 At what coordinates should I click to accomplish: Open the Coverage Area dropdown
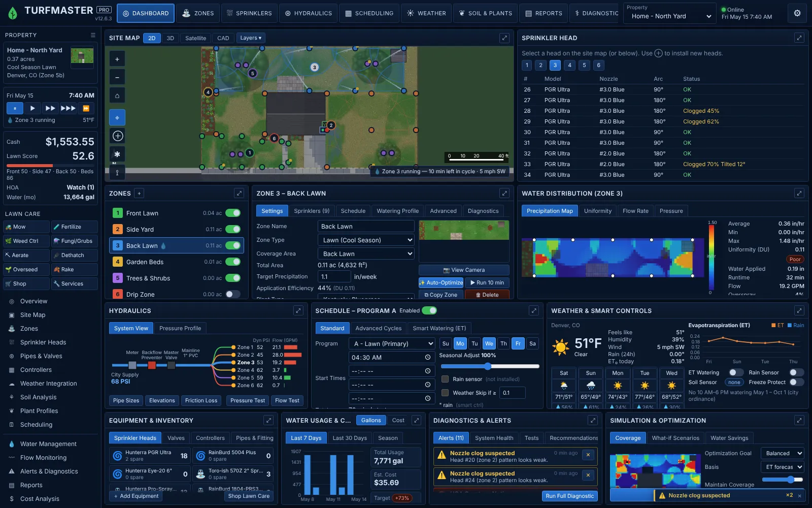coord(366,253)
